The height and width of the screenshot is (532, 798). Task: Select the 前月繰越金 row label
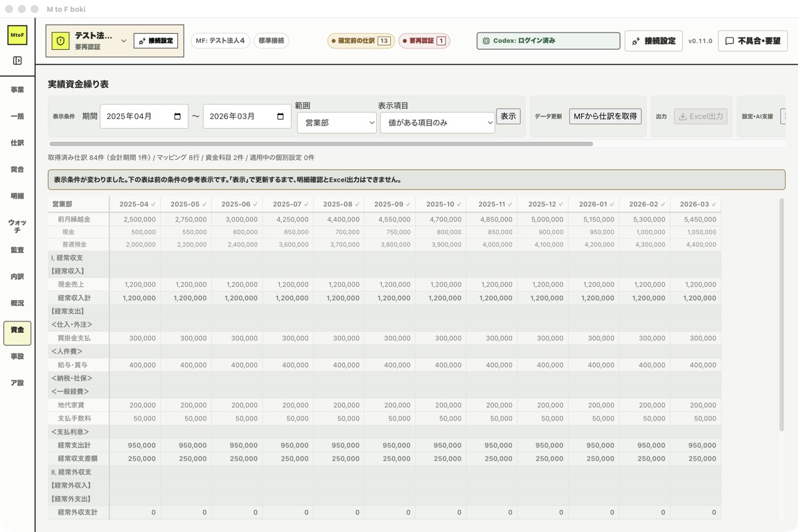(x=74, y=220)
